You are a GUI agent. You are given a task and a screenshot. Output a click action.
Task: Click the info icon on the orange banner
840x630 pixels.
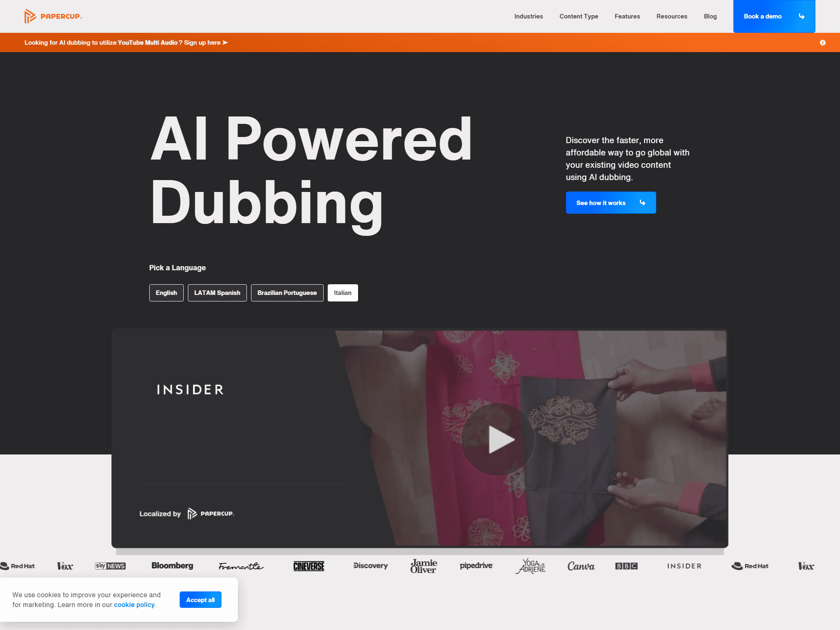tap(823, 43)
